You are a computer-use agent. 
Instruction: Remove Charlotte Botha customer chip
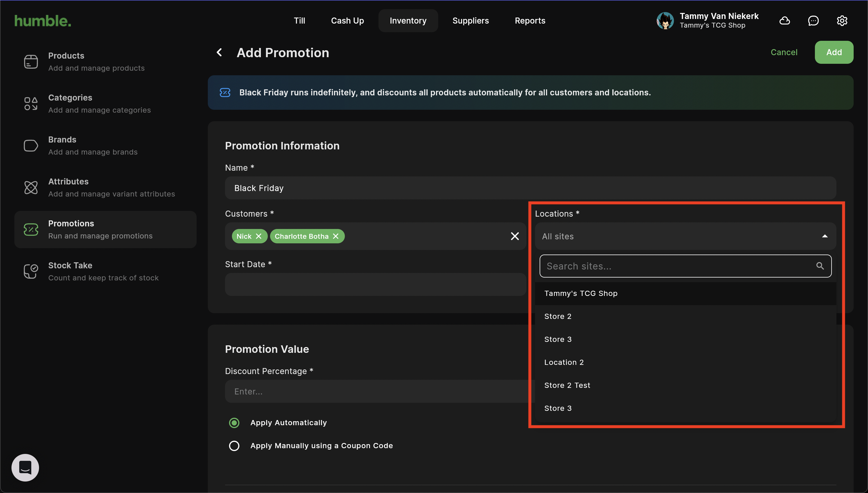(x=336, y=236)
